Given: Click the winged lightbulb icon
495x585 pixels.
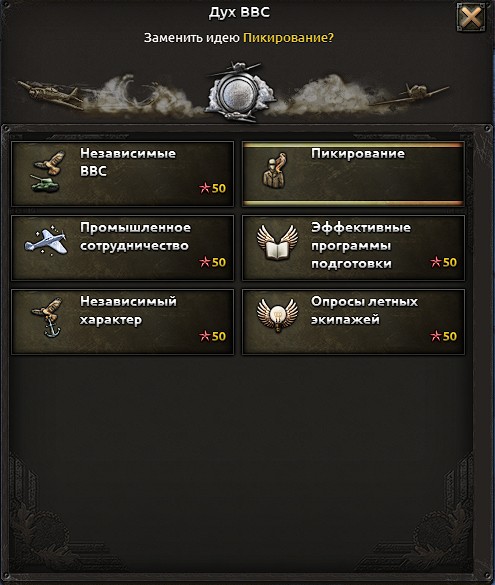Looking at the screenshot, I should coord(278,315).
